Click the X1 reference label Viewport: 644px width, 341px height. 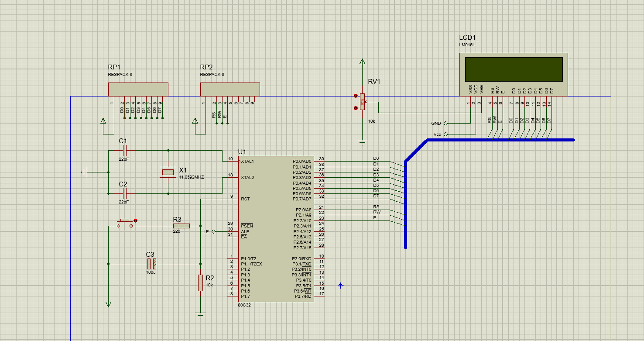[183, 170]
